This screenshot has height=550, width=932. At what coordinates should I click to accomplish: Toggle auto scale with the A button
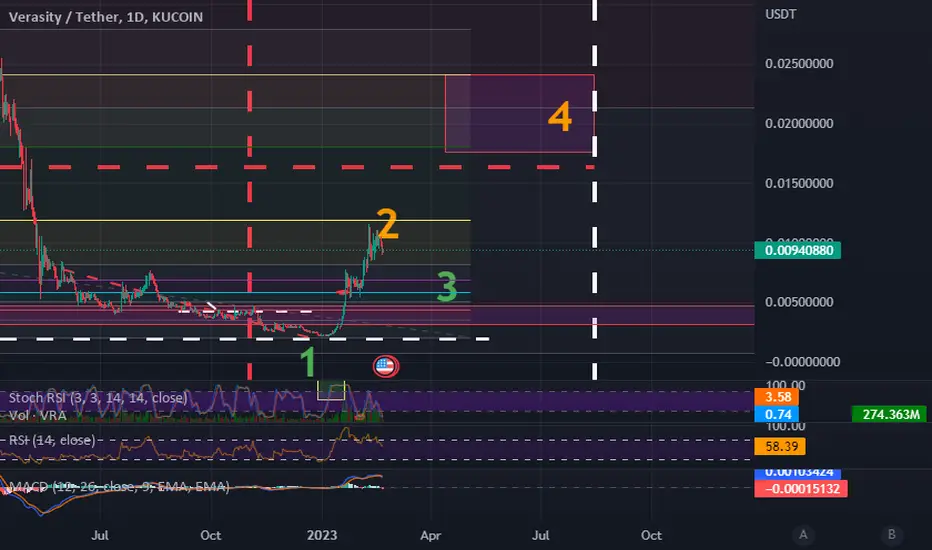point(803,535)
